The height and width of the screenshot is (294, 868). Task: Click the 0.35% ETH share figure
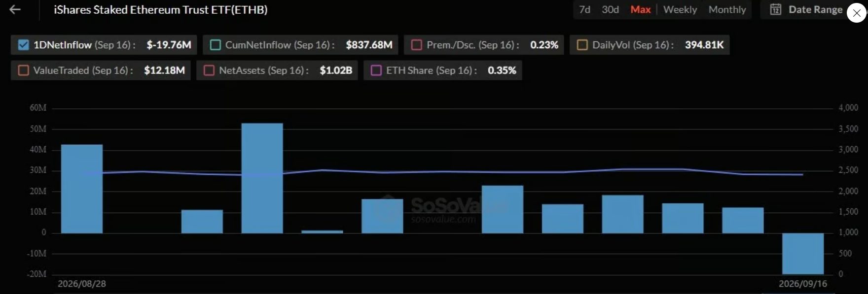coord(502,70)
